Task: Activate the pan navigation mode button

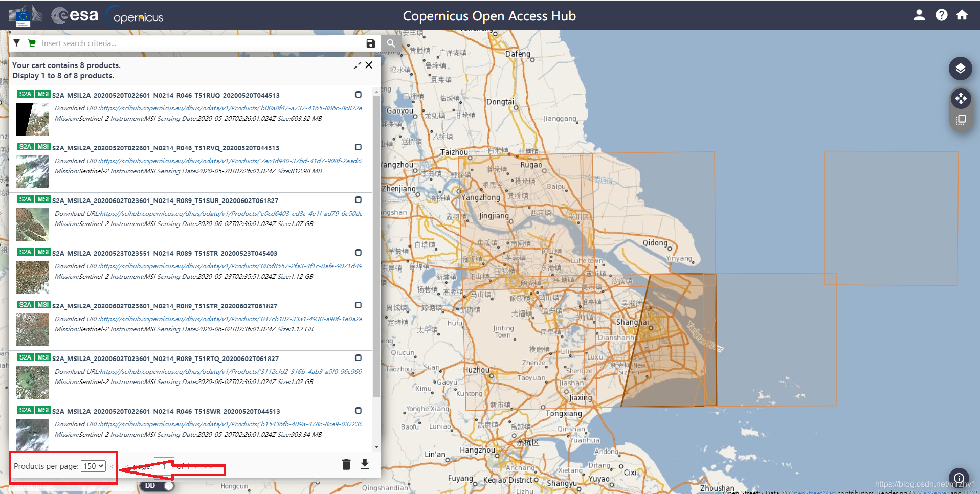Action: [x=961, y=98]
